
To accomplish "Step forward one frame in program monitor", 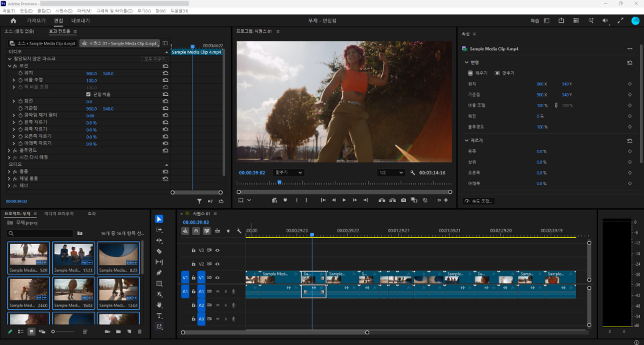I will coord(355,200).
